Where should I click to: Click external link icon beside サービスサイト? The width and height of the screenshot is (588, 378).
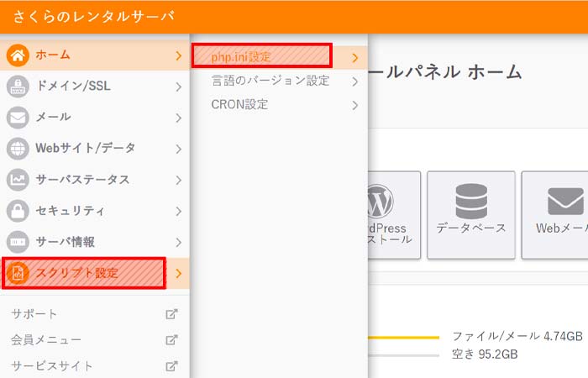click(171, 366)
